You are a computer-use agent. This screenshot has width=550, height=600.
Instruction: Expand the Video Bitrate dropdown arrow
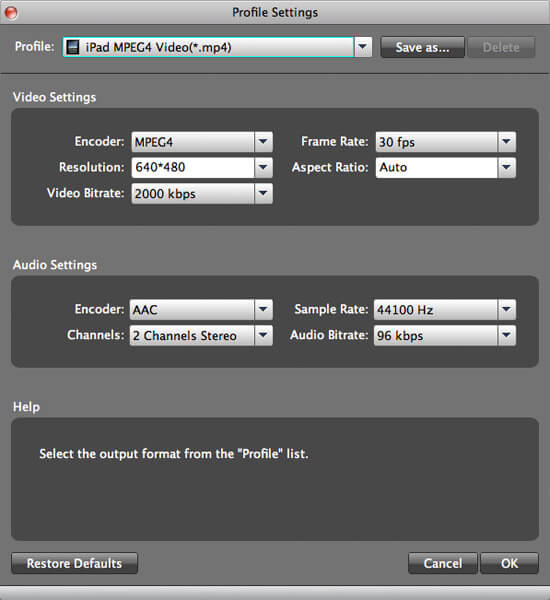pyautogui.click(x=263, y=193)
